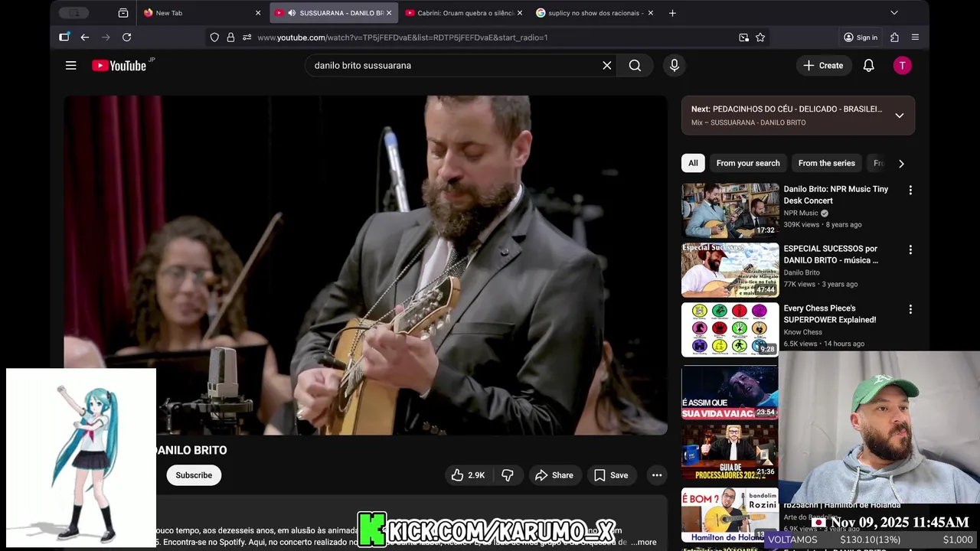Open YouTube notifications bell
980x551 pixels.
pos(868,66)
